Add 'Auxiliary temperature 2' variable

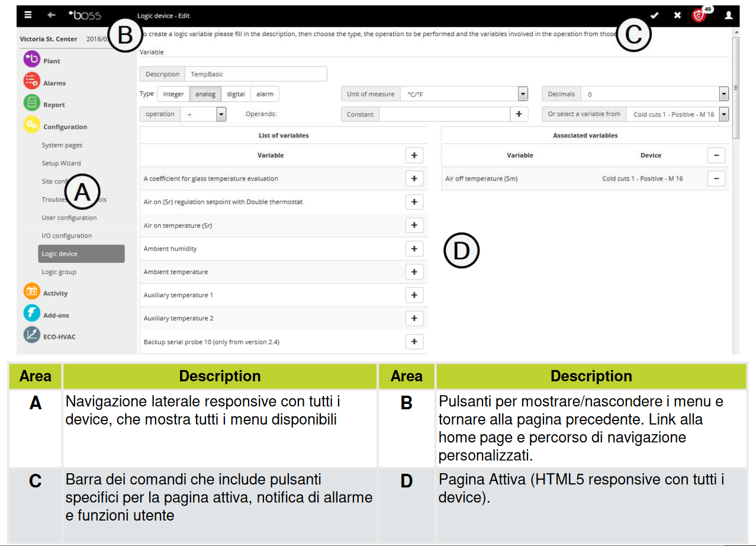tap(414, 318)
